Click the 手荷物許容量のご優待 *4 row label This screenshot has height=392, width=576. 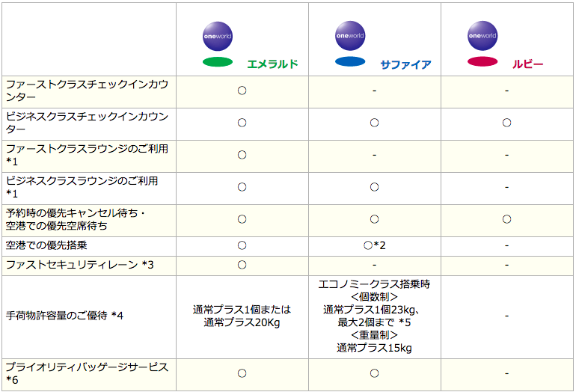point(64,316)
